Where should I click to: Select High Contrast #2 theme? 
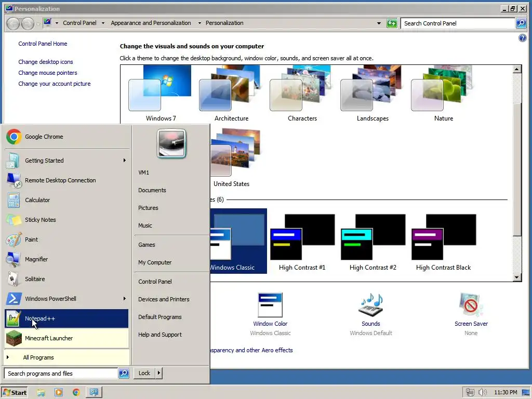(x=373, y=242)
